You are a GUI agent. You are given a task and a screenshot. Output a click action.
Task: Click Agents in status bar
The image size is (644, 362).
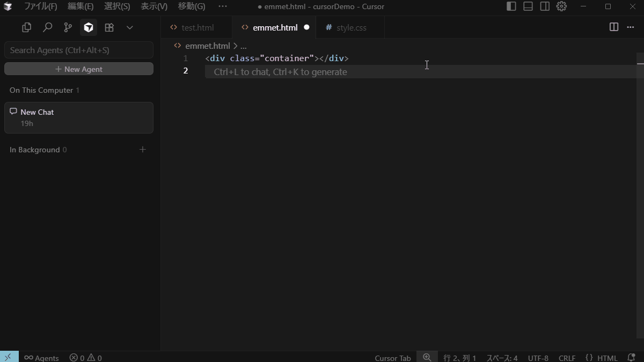[41, 358]
